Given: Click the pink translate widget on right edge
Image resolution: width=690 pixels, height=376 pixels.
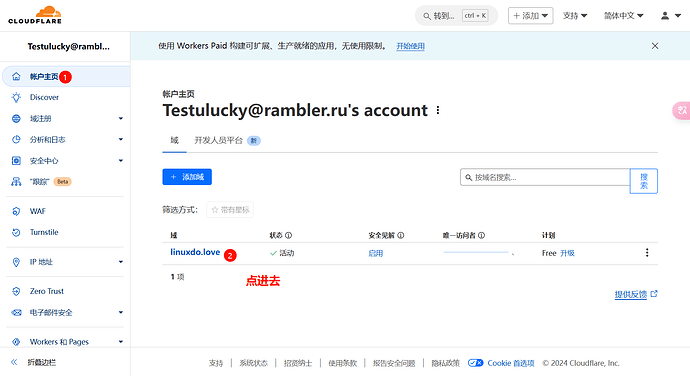Looking at the screenshot, I should tap(682, 110).
